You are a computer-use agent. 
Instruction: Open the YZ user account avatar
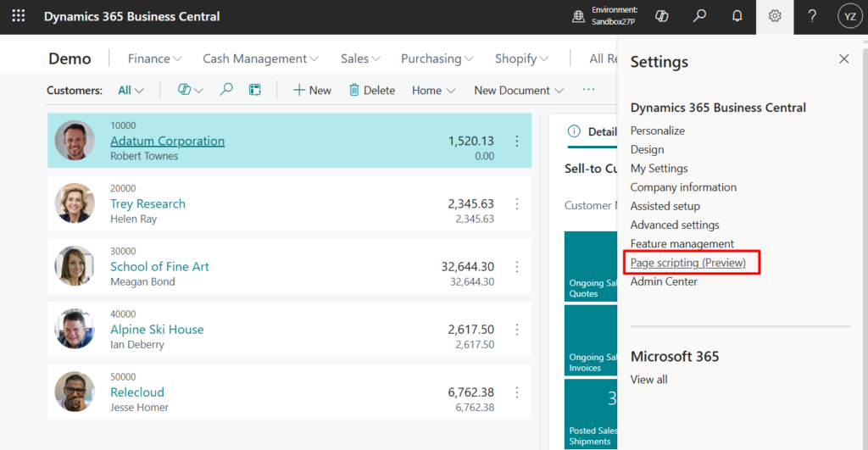click(x=849, y=16)
